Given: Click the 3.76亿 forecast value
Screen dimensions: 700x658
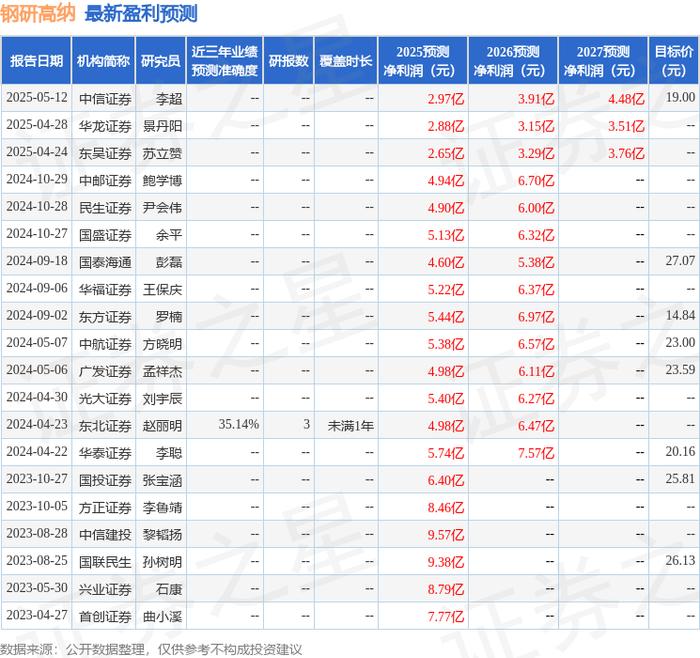Looking at the screenshot, I should [626, 153].
